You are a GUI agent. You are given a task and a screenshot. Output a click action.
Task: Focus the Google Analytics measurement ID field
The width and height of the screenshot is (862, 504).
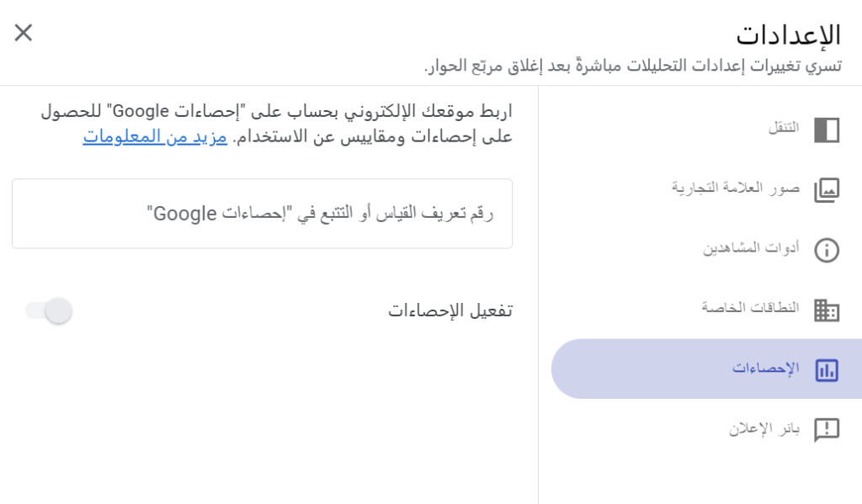pyautogui.click(x=262, y=214)
